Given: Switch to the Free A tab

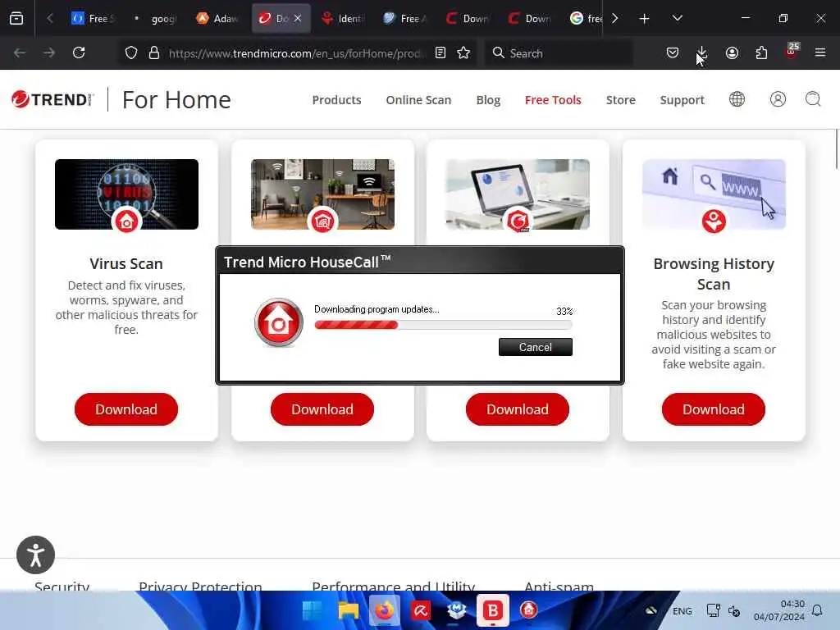Looking at the screenshot, I should click(405, 19).
